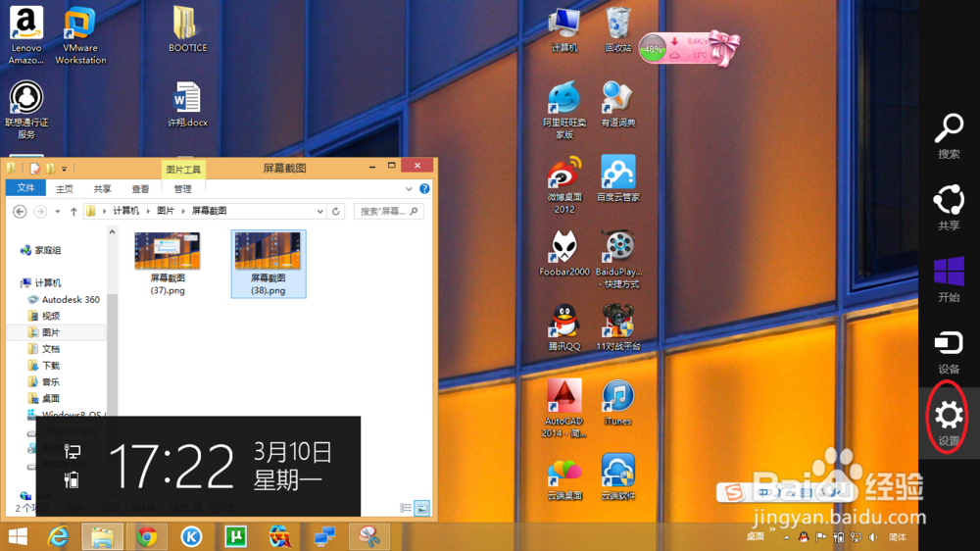
Task: Click 图片 in the address breadcrumb
Action: pyautogui.click(x=166, y=212)
